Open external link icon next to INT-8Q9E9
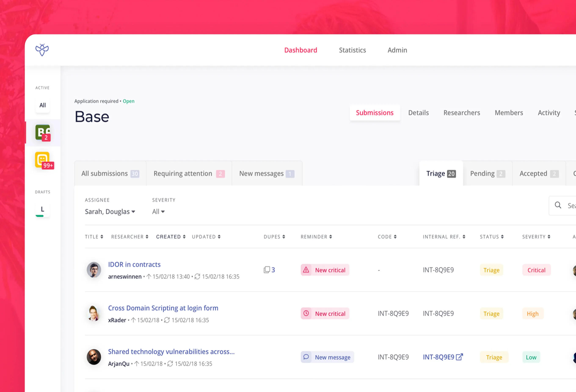 tap(459, 357)
